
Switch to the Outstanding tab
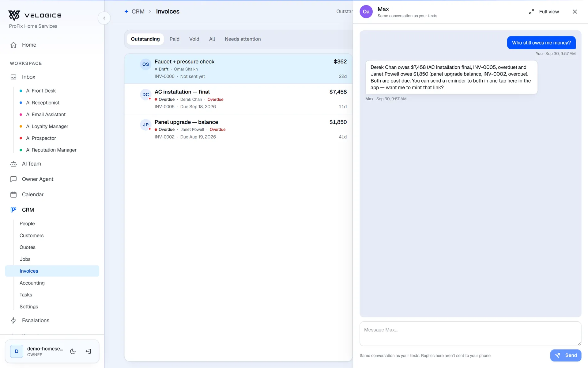145,39
